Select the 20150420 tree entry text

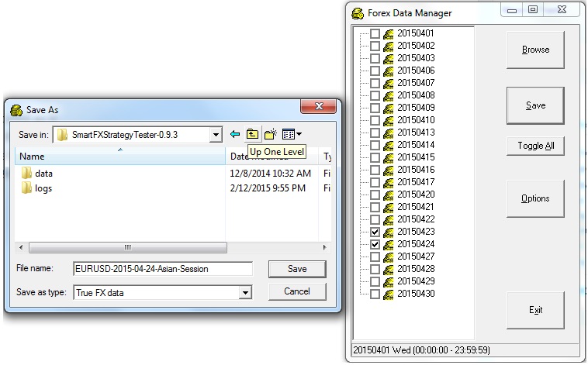(x=416, y=195)
